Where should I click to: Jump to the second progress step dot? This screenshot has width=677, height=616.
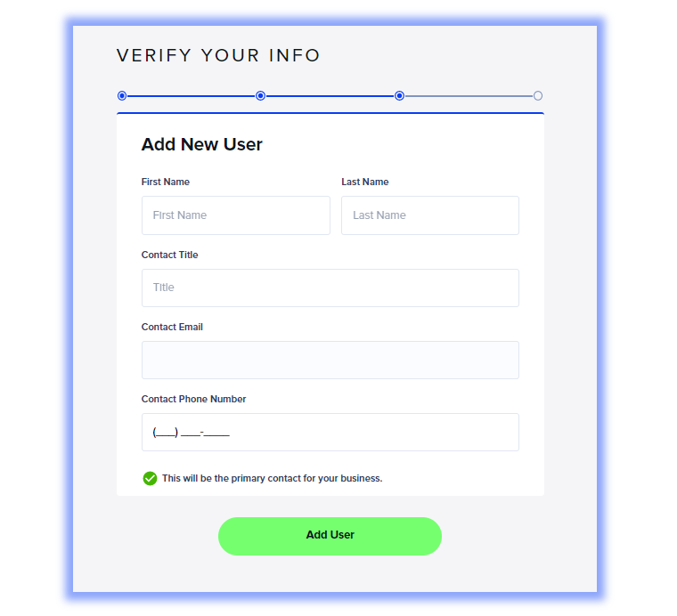click(x=261, y=96)
